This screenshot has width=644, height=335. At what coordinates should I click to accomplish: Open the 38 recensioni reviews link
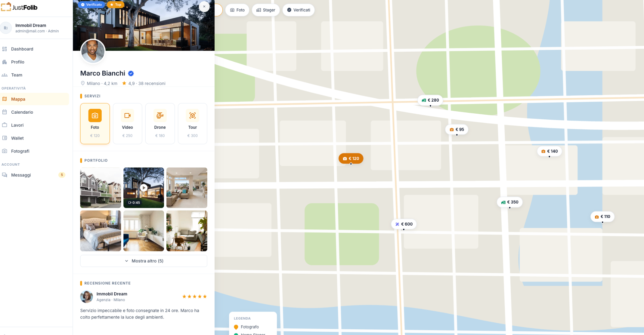[x=152, y=83]
